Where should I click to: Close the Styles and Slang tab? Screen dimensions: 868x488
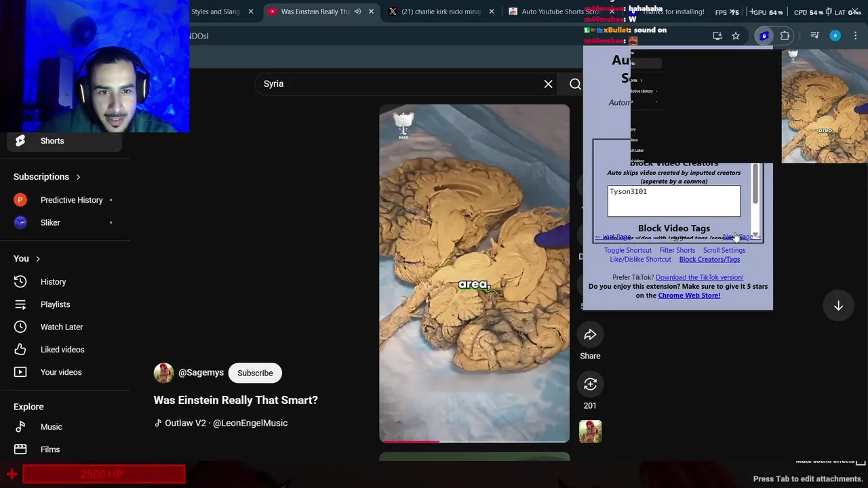coord(250,12)
